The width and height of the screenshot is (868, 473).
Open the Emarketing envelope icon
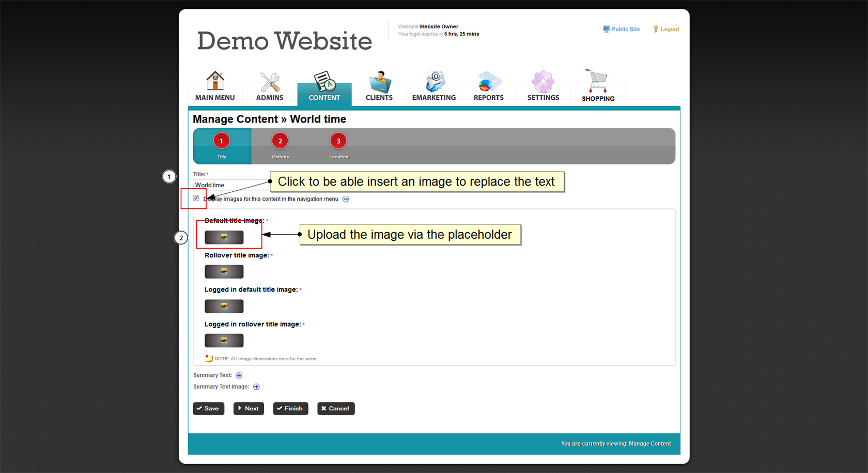[434, 82]
